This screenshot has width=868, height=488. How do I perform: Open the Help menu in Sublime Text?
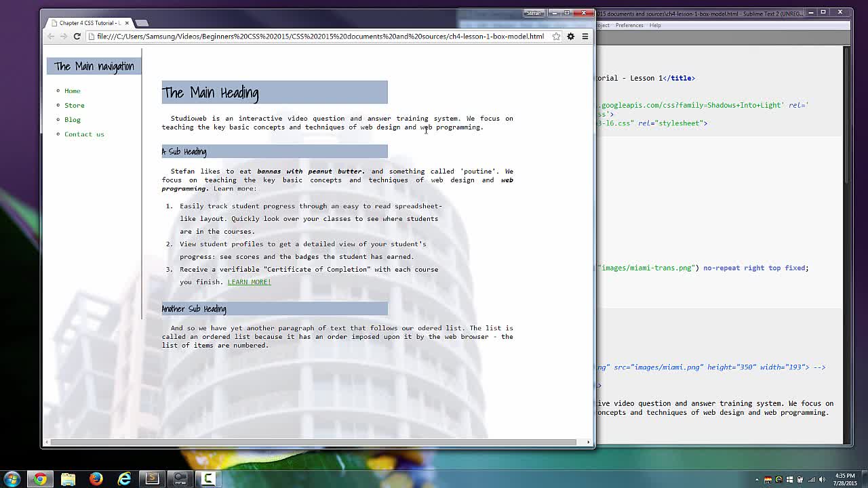(655, 25)
